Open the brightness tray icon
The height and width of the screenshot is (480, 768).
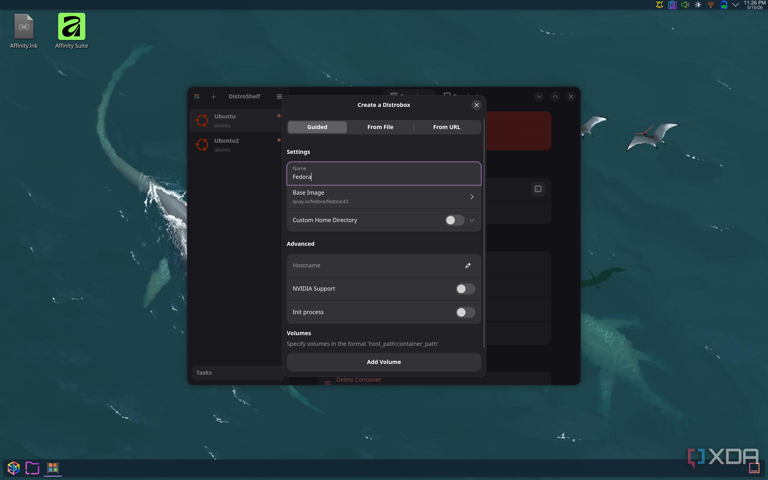697,5
